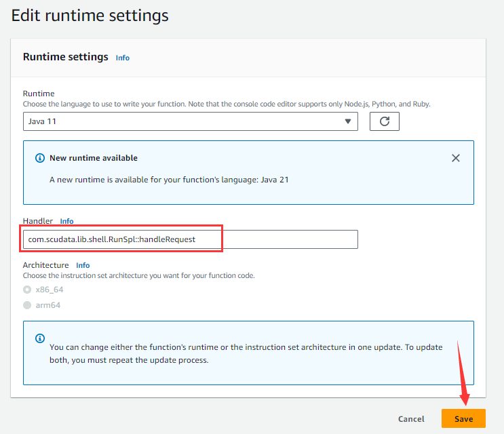Click the Runtime dropdown's arrow
504x434 pixels.
348,121
